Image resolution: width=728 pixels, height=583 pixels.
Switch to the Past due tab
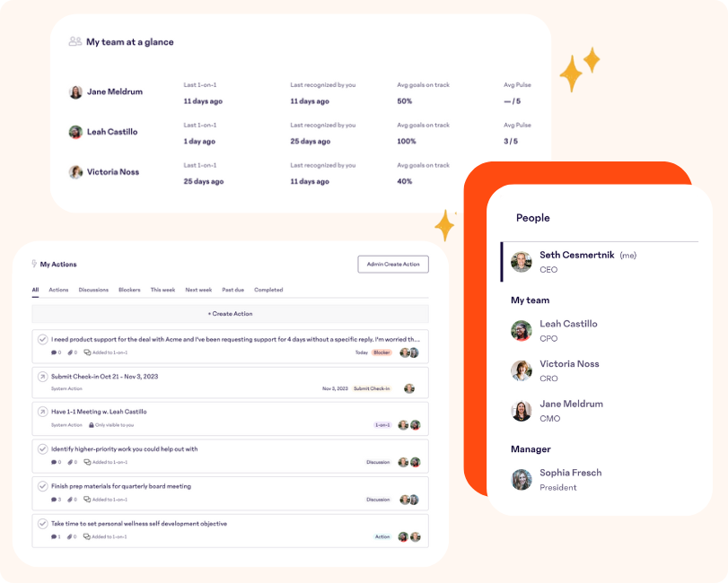(x=232, y=290)
